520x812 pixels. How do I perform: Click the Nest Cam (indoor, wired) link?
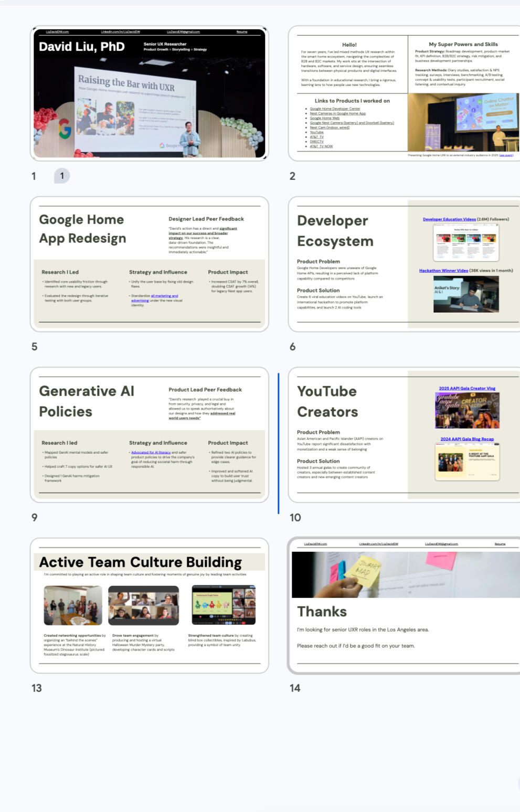329,127
